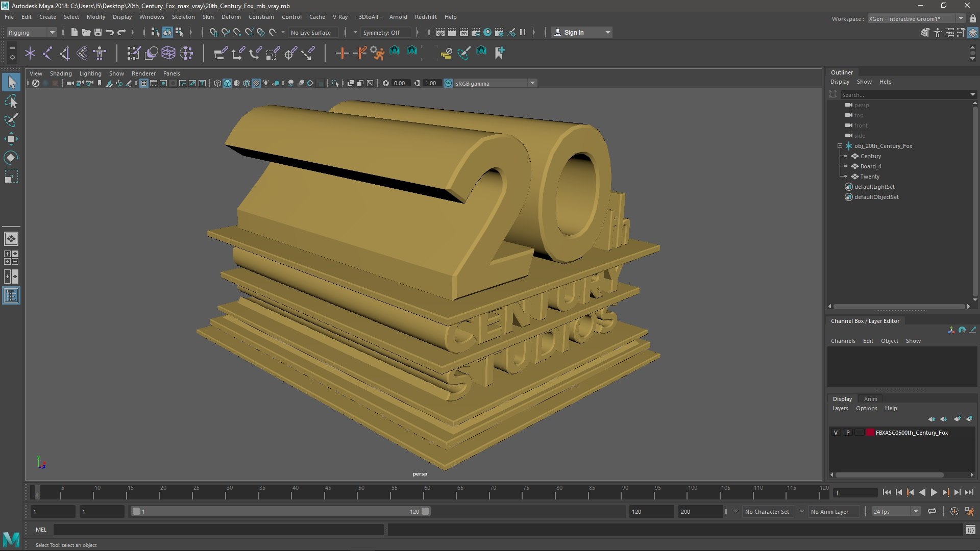
Task: Open the viewport Shading menu
Action: click(x=61, y=73)
